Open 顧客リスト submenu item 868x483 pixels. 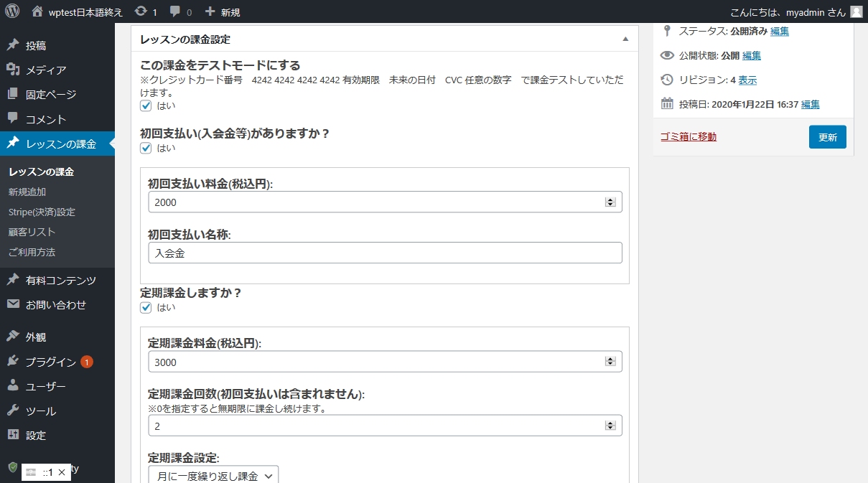coord(32,232)
